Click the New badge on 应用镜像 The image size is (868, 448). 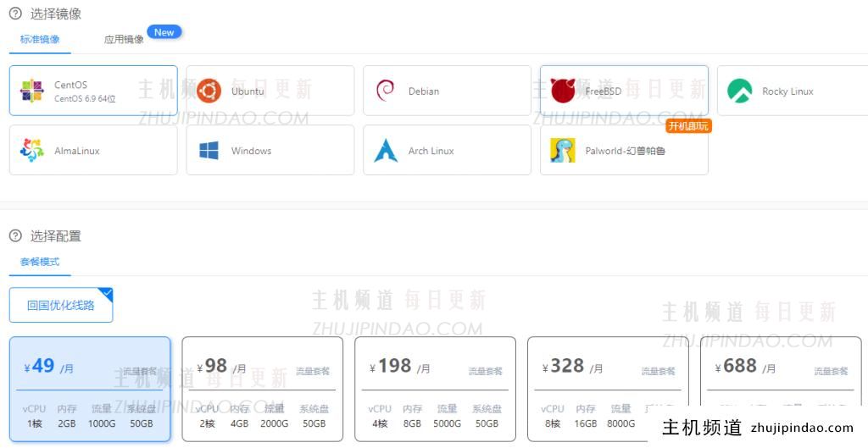click(164, 33)
